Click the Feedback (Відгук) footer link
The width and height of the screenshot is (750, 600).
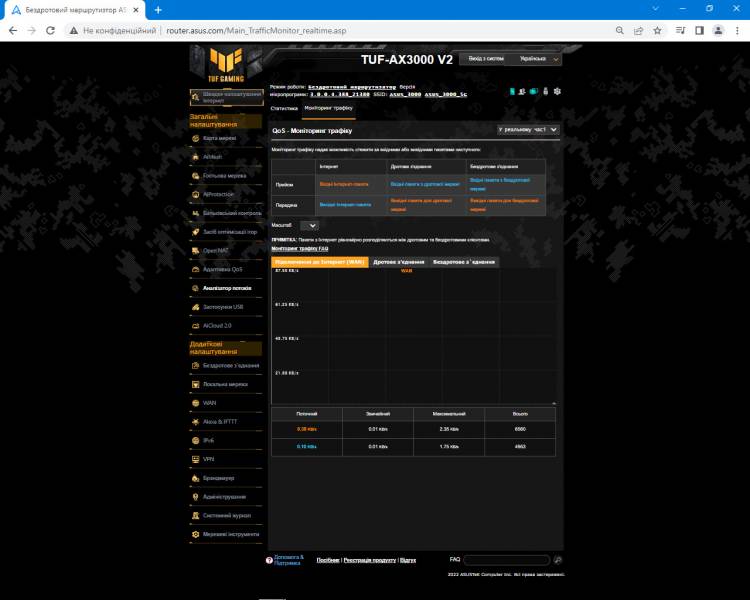point(408,560)
